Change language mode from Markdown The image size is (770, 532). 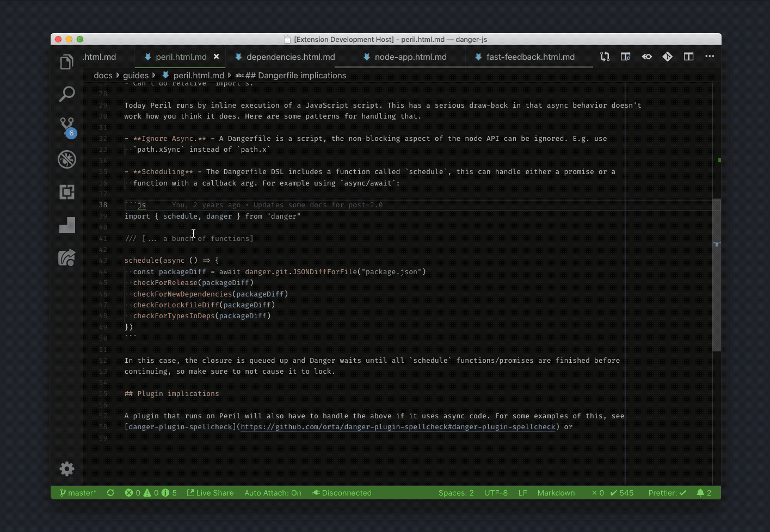[x=556, y=493]
